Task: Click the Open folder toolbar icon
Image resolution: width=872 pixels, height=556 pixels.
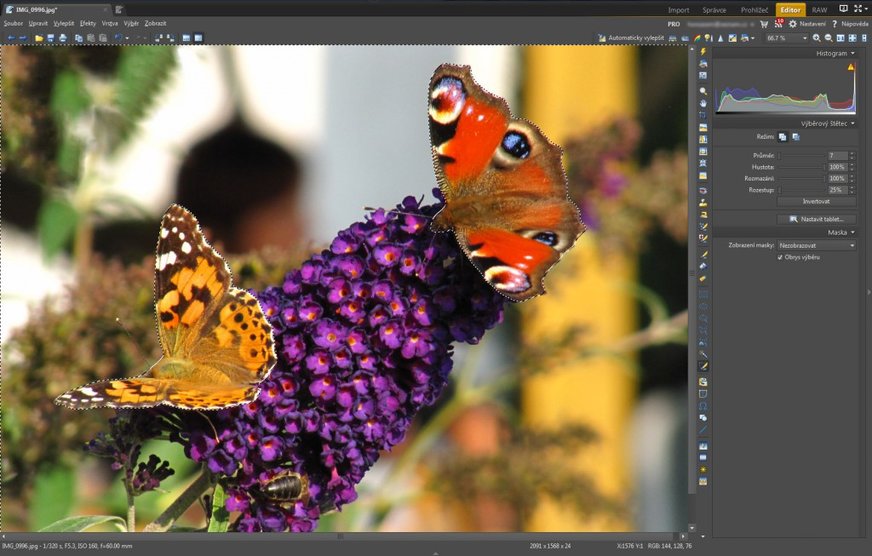Action: click(38, 38)
